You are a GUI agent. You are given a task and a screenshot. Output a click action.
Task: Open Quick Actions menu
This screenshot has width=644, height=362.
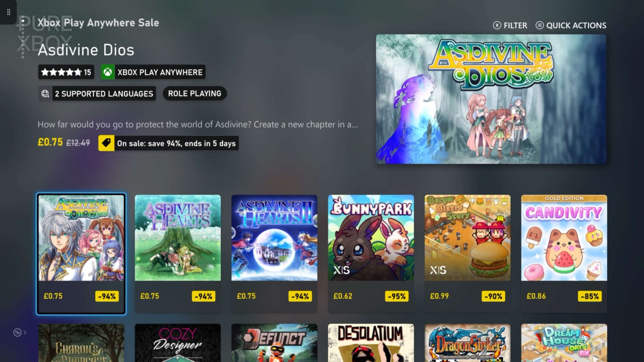click(571, 26)
